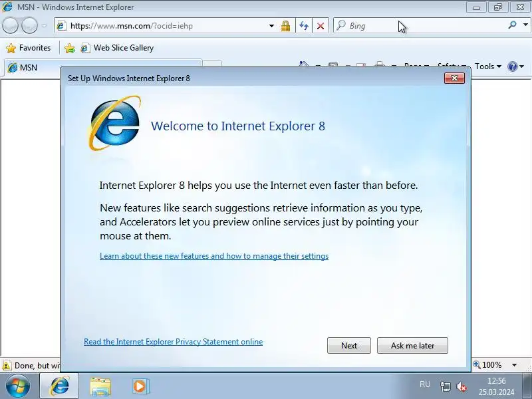
Task: Open Web Slice Gallery favorite
Action: point(118,48)
